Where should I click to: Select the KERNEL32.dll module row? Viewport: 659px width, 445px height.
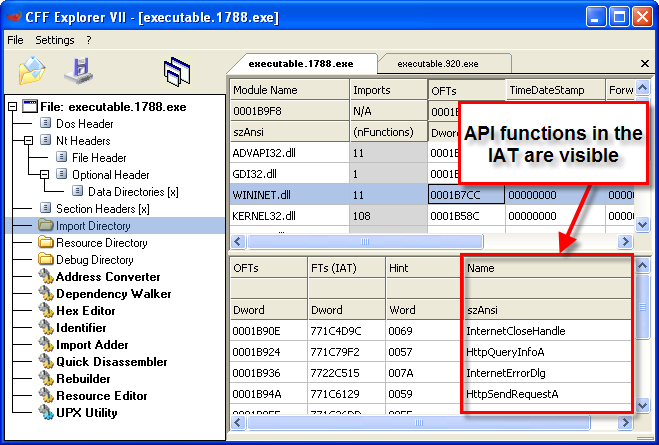264,215
